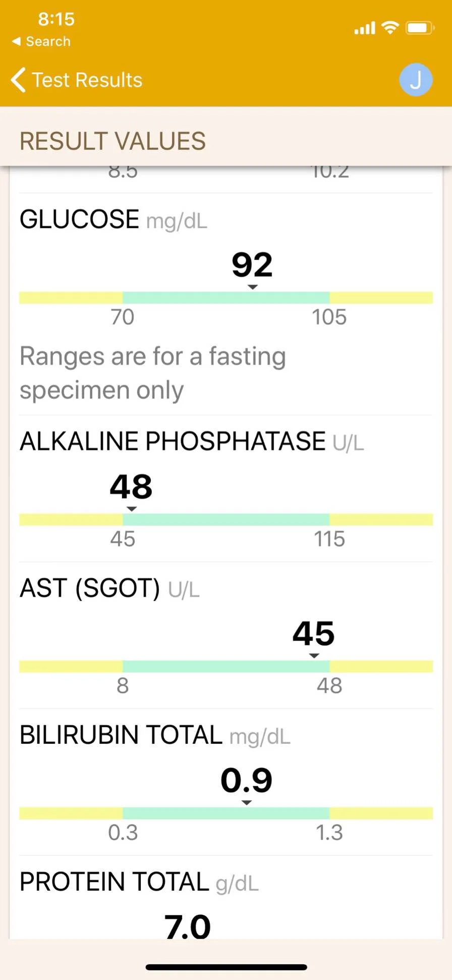452x980 pixels.
Task: Select the PROTEIN TOTAL result label
Action: pyautogui.click(x=114, y=882)
